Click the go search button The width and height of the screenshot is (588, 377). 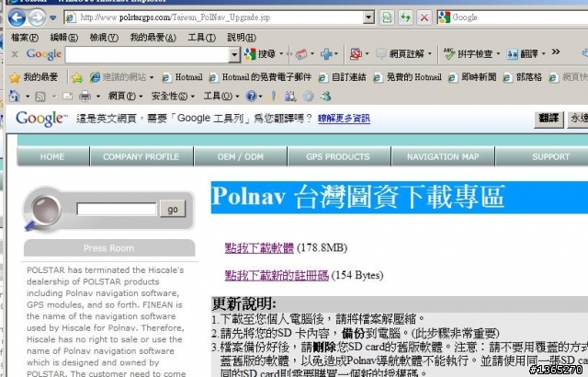[x=173, y=209]
